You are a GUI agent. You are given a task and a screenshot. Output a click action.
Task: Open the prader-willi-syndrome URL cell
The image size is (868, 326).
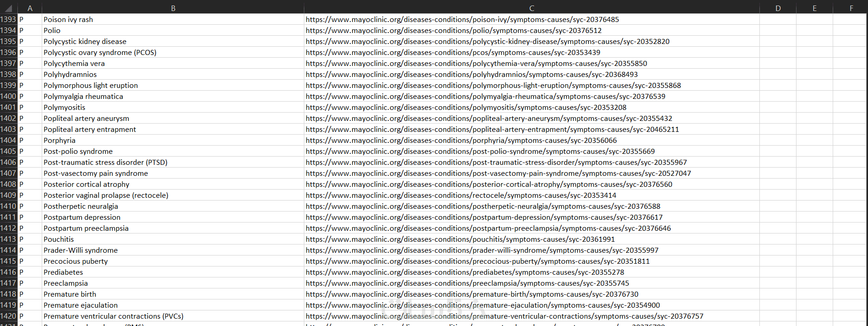(x=532, y=250)
